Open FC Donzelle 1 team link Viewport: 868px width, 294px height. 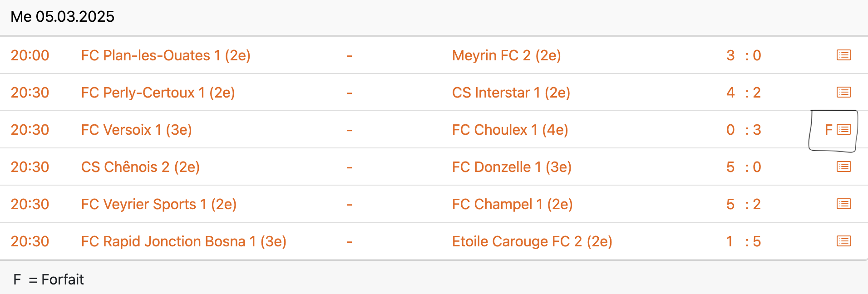[x=512, y=167]
